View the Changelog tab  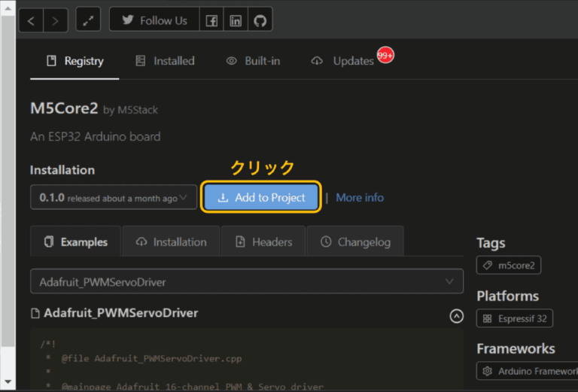tap(355, 242)
